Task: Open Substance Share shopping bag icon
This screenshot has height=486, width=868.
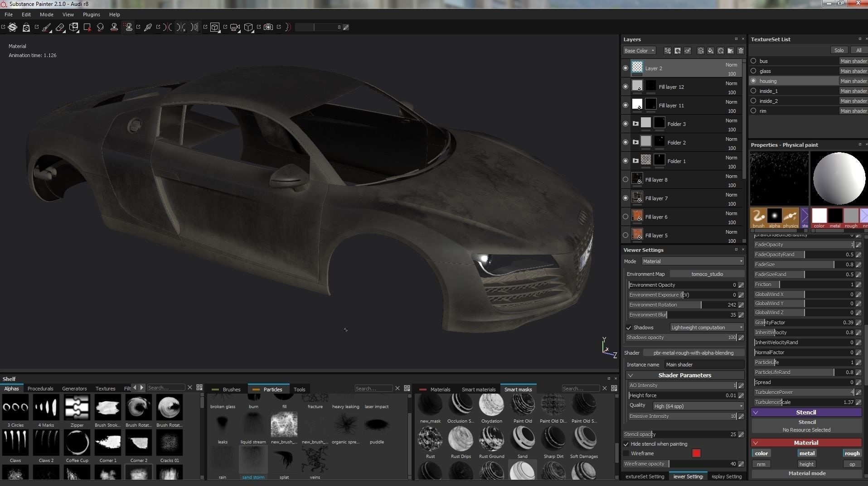Action: click(x=26, y=27)
